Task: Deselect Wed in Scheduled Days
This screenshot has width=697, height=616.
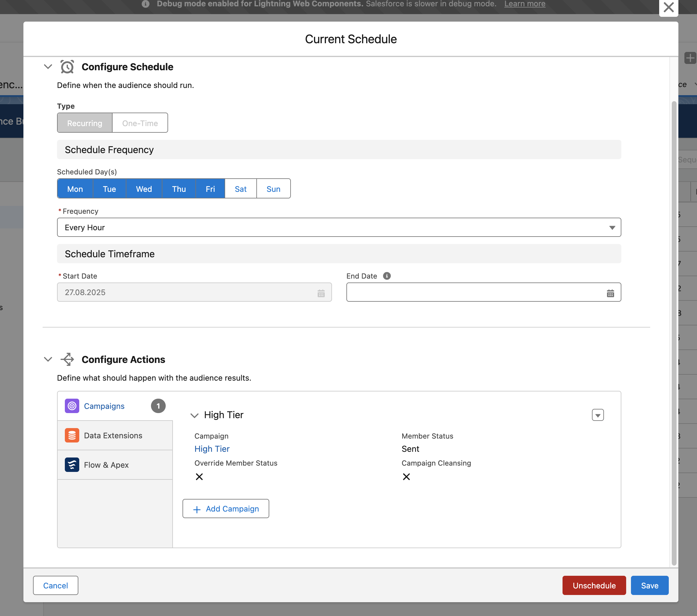Action: point(143,189)
